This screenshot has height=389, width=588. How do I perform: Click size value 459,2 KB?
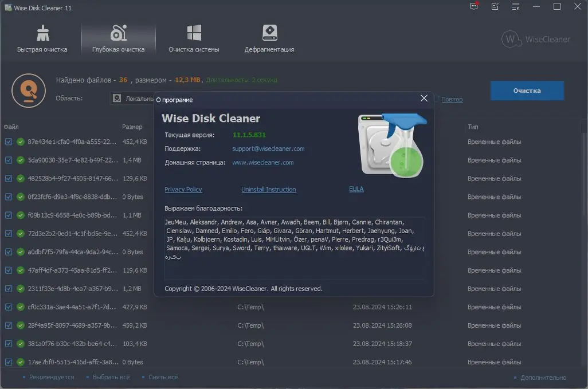135,325
